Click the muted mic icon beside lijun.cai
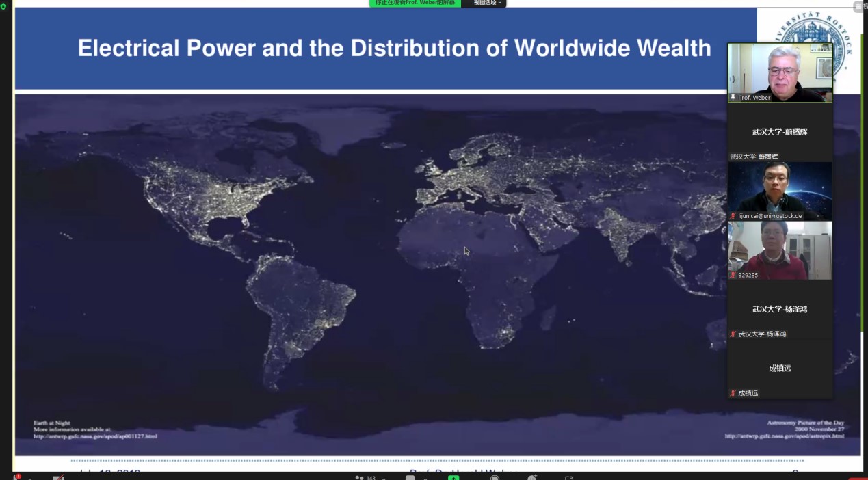Viewport: 868px width, 480px height. coord(733,216)
